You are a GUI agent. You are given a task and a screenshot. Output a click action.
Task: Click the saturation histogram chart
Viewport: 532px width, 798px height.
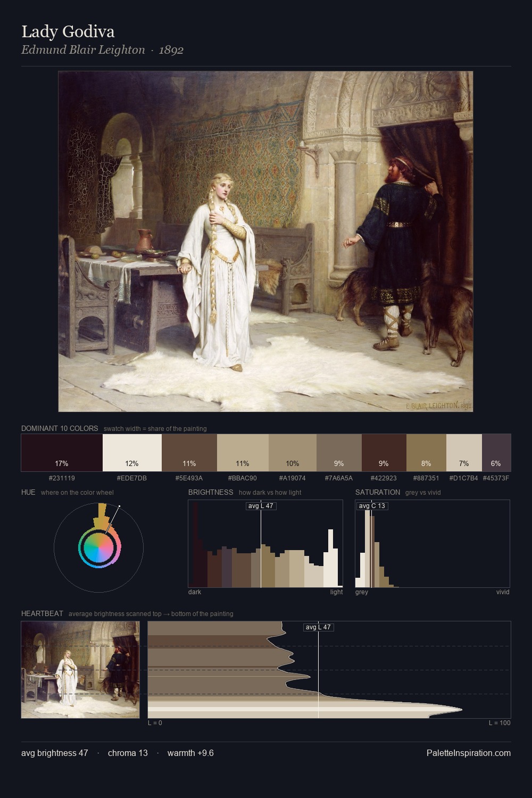433,544
